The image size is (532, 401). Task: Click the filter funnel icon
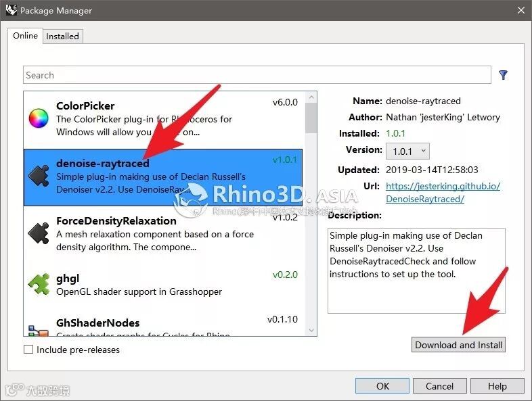503,75
